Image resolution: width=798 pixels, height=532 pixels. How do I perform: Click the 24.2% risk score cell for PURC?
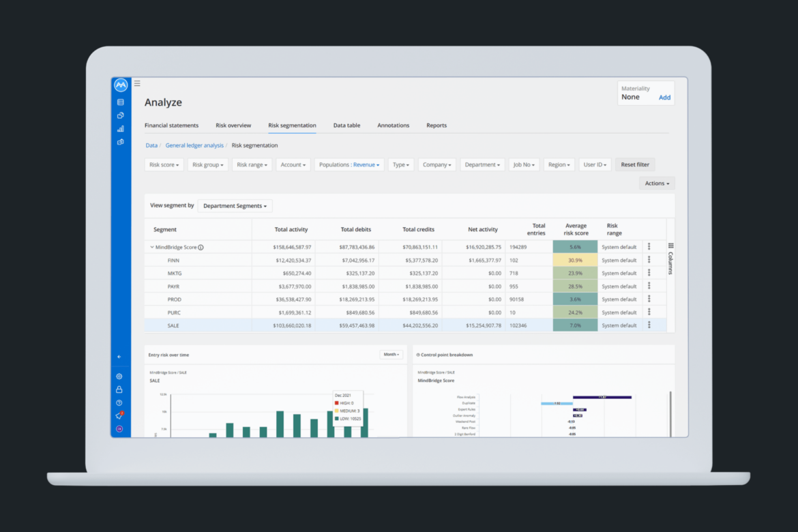point(575,312)
